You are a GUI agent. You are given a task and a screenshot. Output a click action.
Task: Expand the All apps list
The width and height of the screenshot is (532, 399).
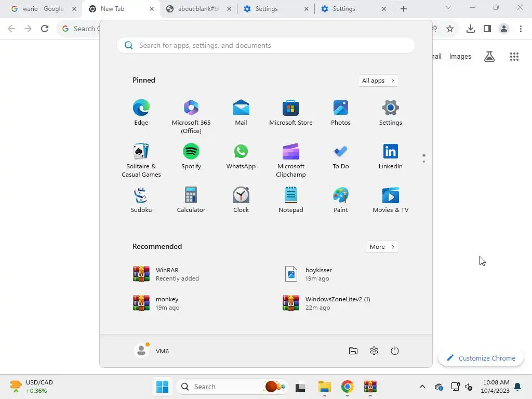point(378,81)
